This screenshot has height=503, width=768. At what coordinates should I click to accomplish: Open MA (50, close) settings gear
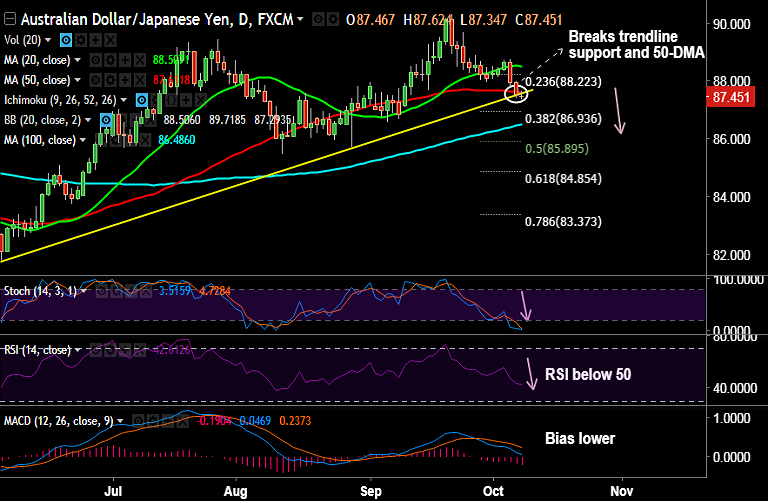pos(111,80)
